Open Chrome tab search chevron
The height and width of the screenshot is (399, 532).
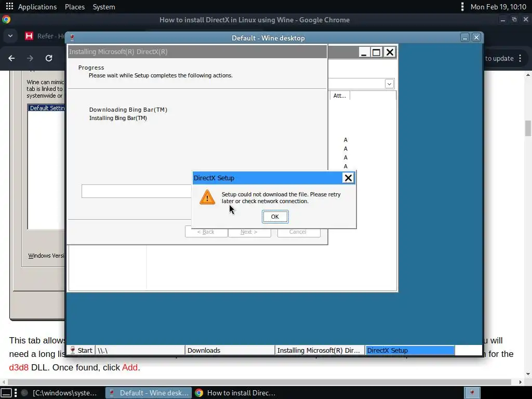[10, 36]
